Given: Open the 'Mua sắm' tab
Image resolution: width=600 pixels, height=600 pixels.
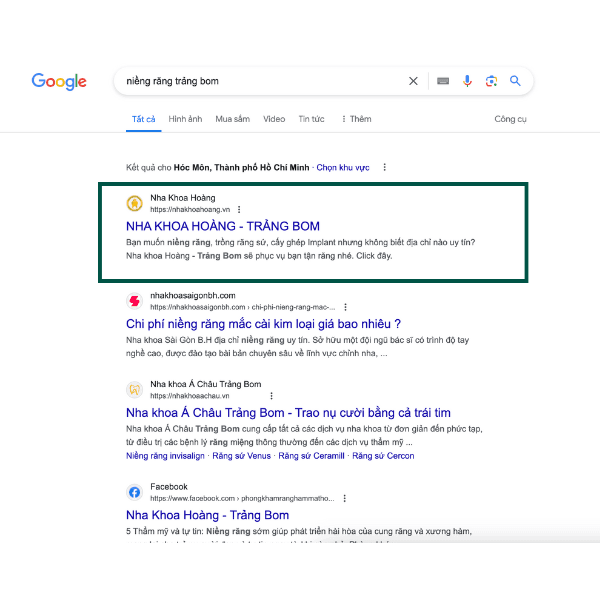Looking at the screenshot, I should pos(233,119).
